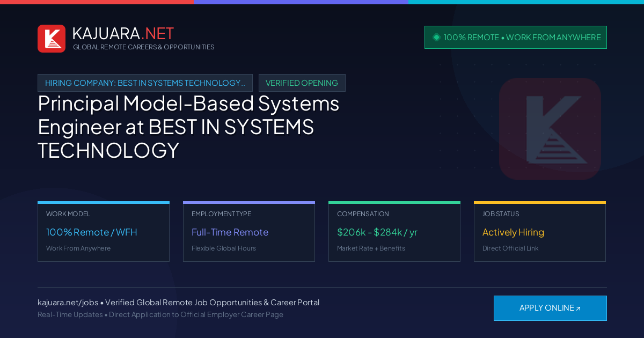Viewport: 644px width, 338px height.
Task: Click the Direct Official Link caption
Action: [x=510, y=248]
